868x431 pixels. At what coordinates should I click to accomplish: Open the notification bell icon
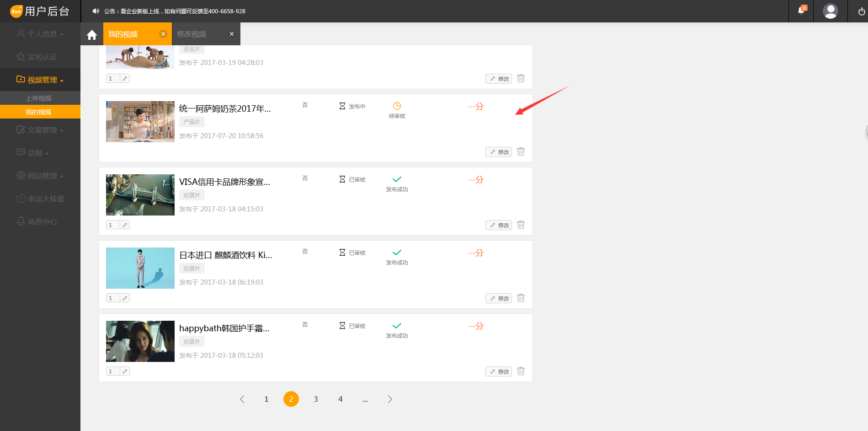coord(801,11)
